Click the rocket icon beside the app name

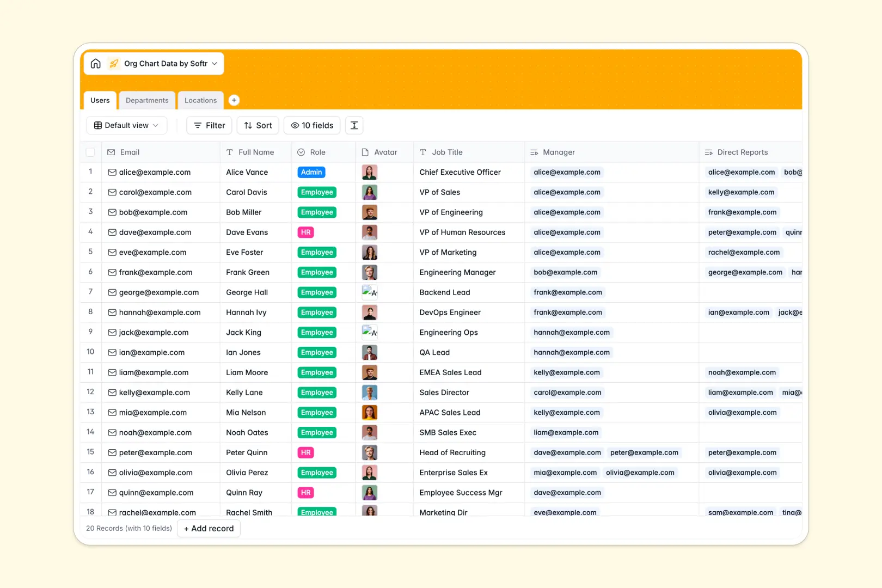tap(113, 63)
